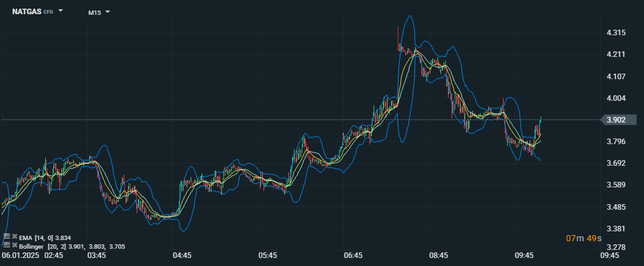
Task: Remove the EMA indicator with its X icon
Action: 14,237
